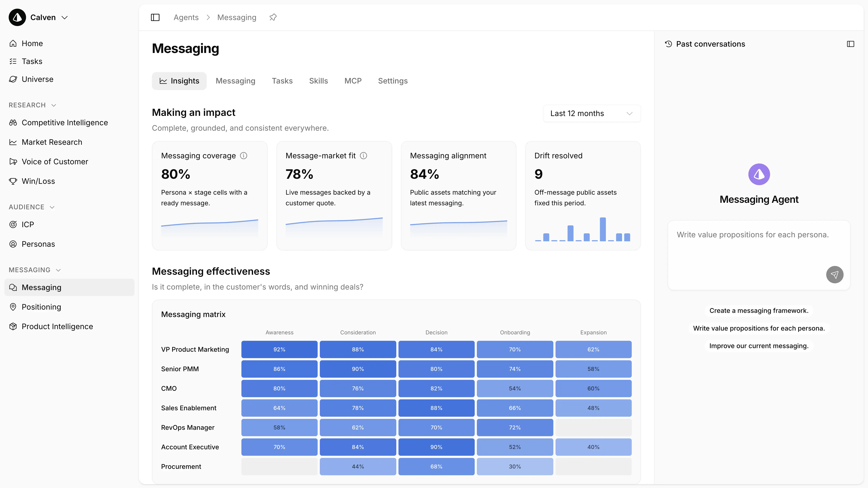Click Senior PMM Consideration 90% cell
This screenshot has height=488, width=868.
[x=358, y=369]
